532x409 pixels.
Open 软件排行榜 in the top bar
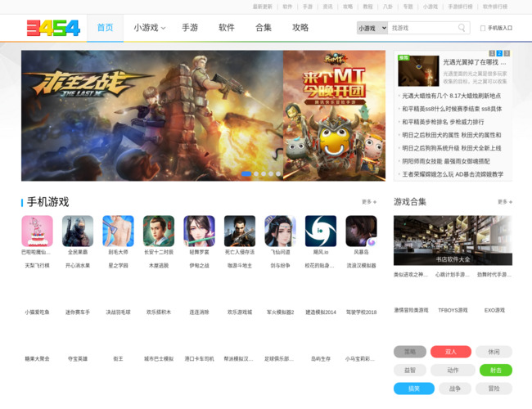click(495, 7)
